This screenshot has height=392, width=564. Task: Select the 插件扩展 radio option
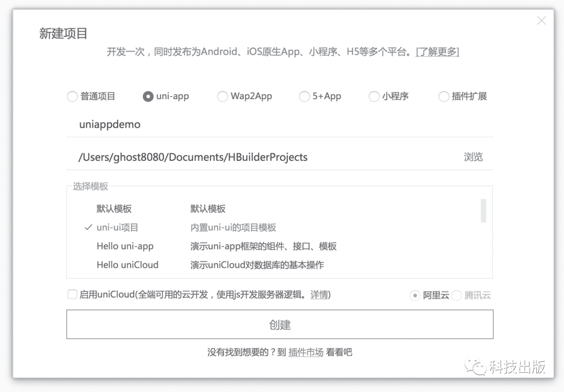pos(444,97)
